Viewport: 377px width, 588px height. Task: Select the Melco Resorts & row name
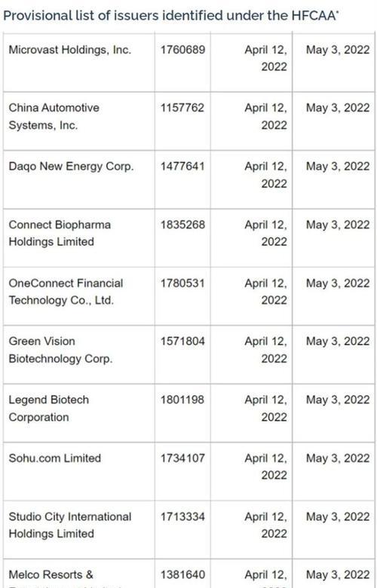(x=51, y=575)
